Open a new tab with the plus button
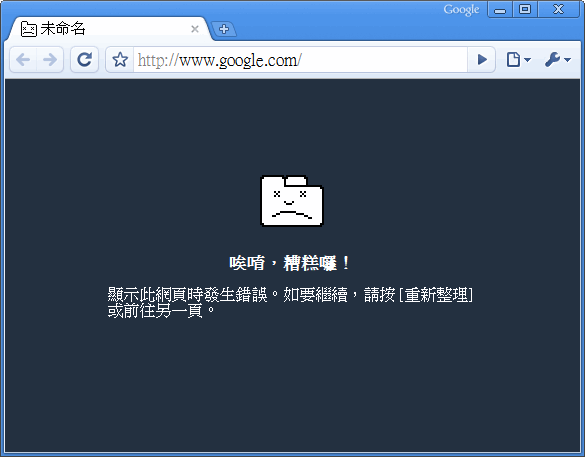The height and width of the screenshot is (457, 585). [x=224, y=29]
